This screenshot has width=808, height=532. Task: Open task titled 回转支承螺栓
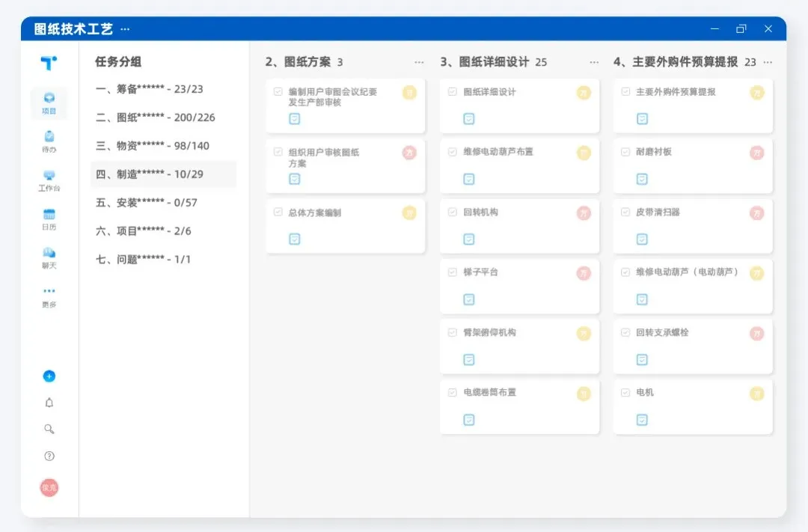point(662,332)
